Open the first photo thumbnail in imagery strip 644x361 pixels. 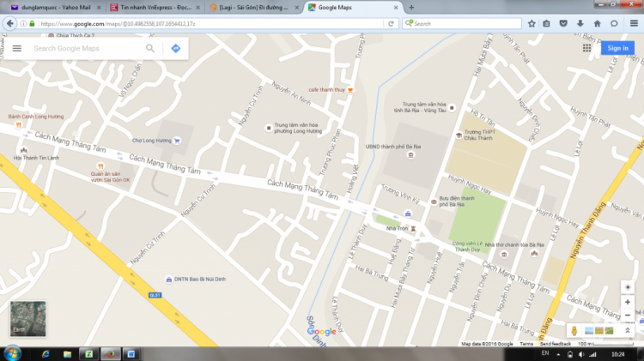tap(589, 331)
